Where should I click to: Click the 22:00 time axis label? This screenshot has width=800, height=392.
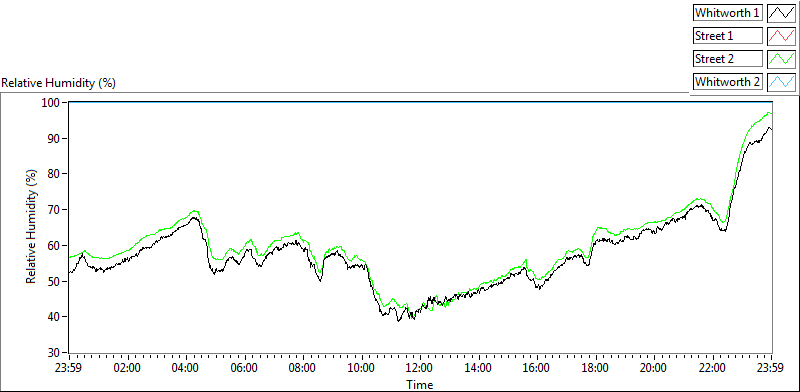713,367
